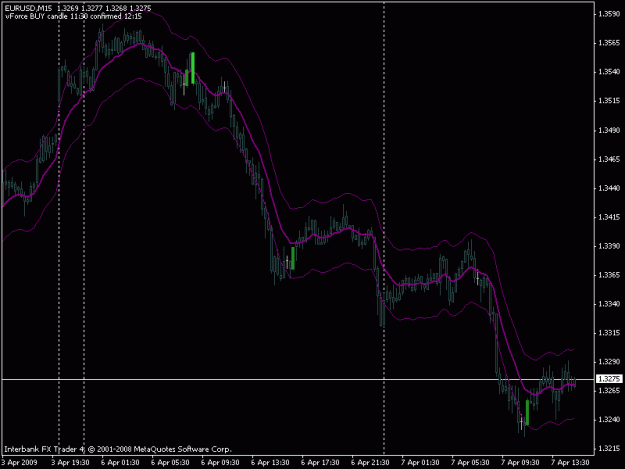The image size is (625, 469).
Task: Click the 1.3290 price axis label
Action: click(x=609, y=362)
